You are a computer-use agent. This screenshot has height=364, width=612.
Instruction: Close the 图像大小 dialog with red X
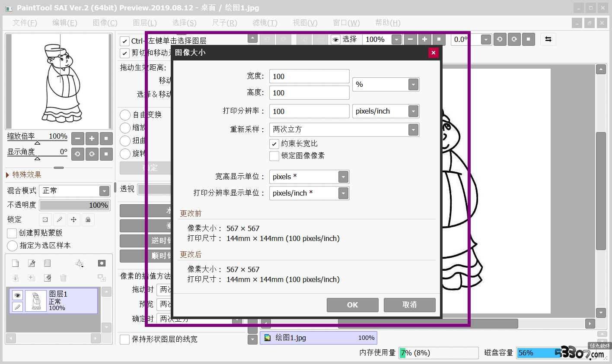[433, 53]
